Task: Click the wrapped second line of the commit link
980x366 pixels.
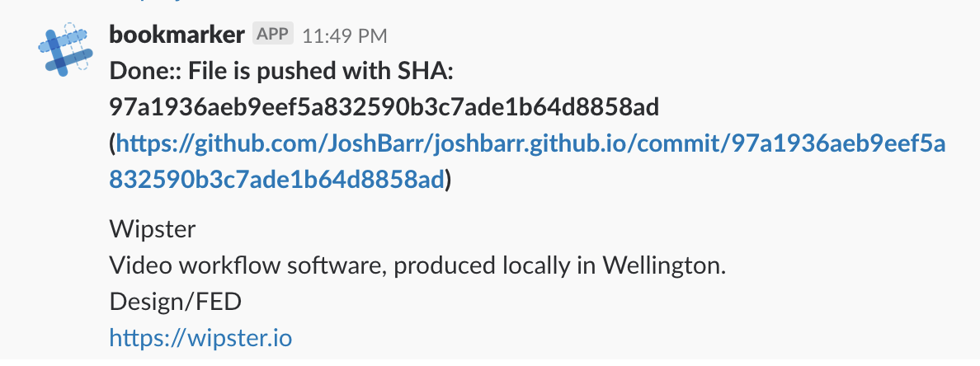Action: pos(277,179)
